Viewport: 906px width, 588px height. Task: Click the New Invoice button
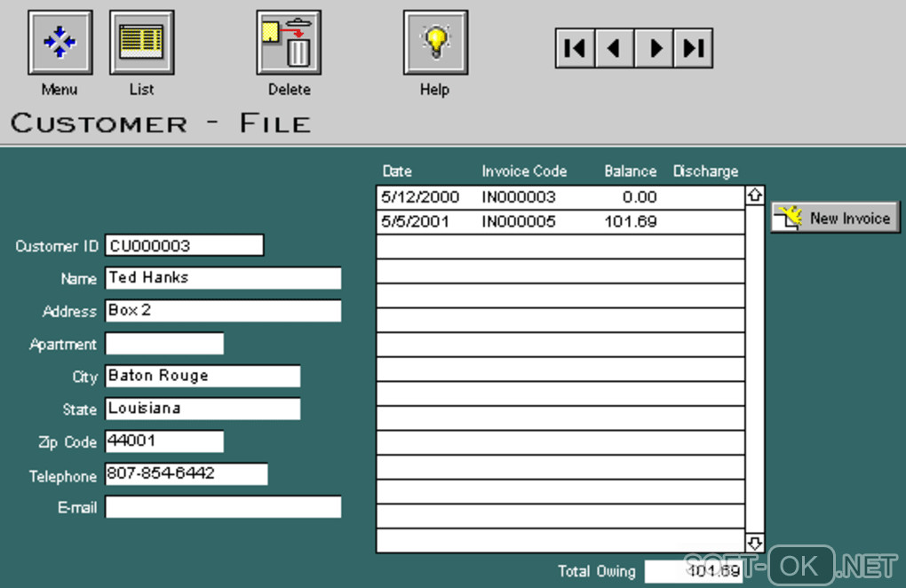836,218
